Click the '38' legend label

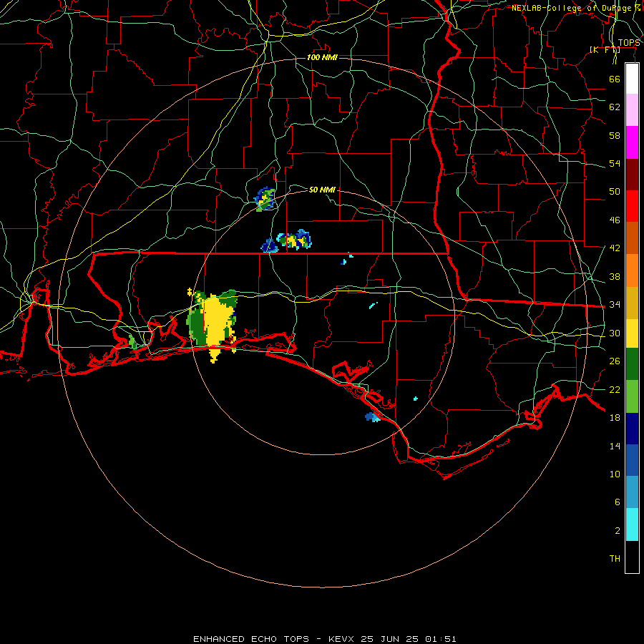click(615, 276)
